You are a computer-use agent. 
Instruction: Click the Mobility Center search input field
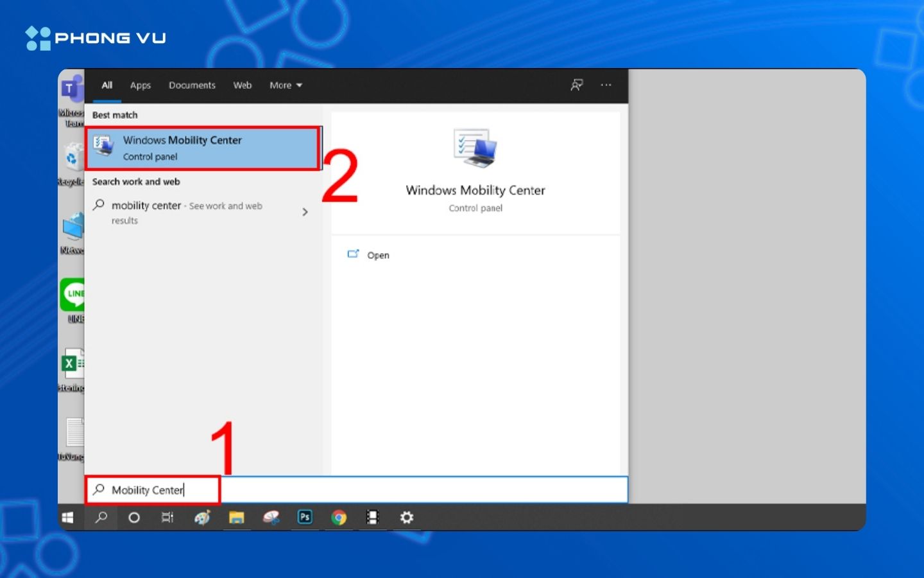153,489
